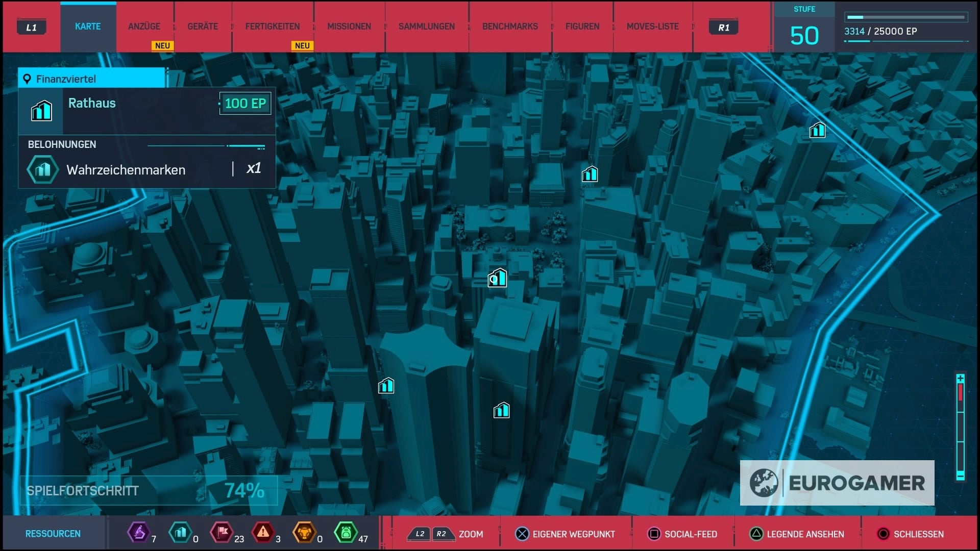Viewport: 980px width, 551px height.
Task: Select the Fertigkeiten tab
Action: pyautogui.click(x=273, y=27)
